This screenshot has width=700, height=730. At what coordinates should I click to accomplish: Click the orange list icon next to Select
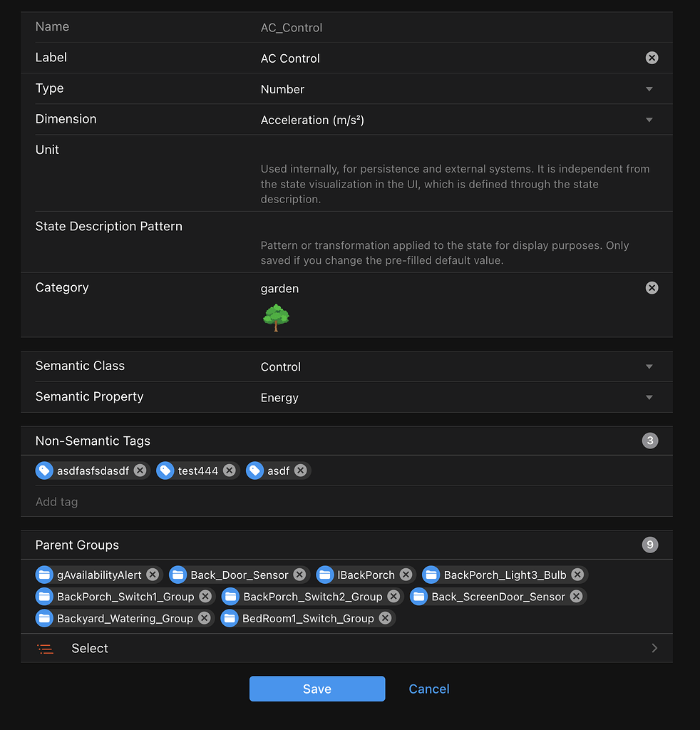pos(46,648)
